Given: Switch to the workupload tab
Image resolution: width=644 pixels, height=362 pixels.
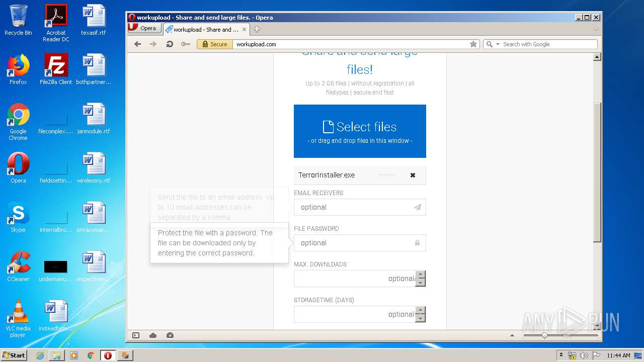Looking at the screenshot, I should click(x=205, y=29).
